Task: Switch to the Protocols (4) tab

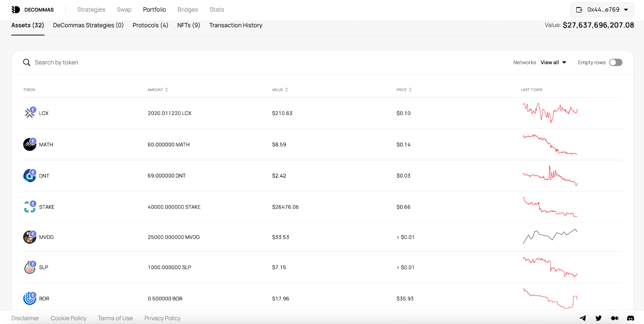Action: click(150, 25)
